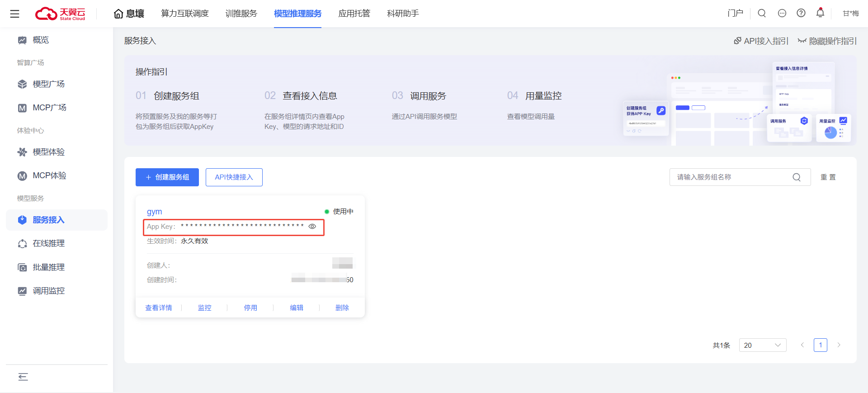The width and height of the screenshot is (868, 393).
Task: Open the user account menu 甘*梅
Action: point(850,14)
